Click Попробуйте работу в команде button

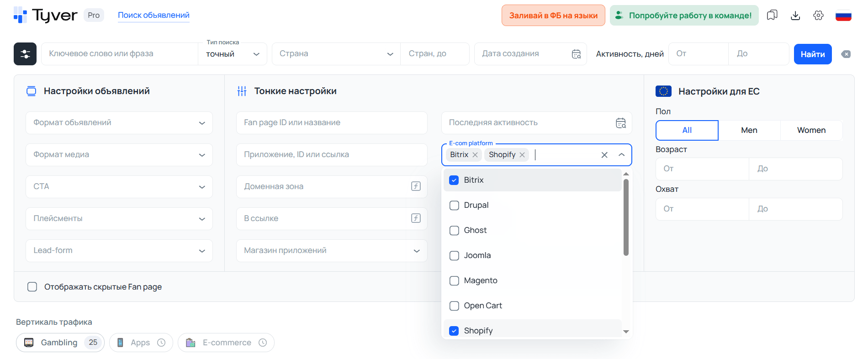[x=684, y=16]
